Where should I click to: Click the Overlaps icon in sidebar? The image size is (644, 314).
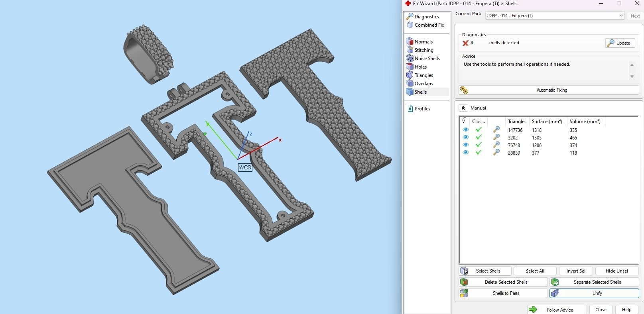click(410, 83)
